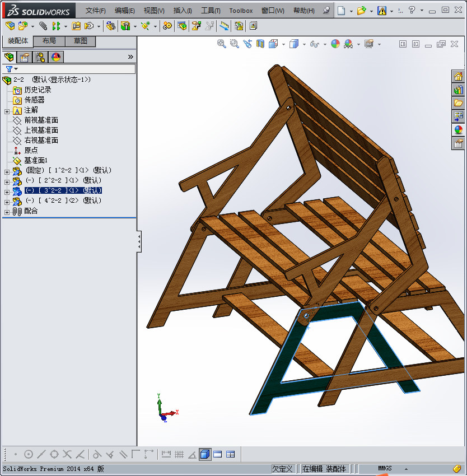
Task: Open the 编辑(E) menu
Action: tap(124, 11)
